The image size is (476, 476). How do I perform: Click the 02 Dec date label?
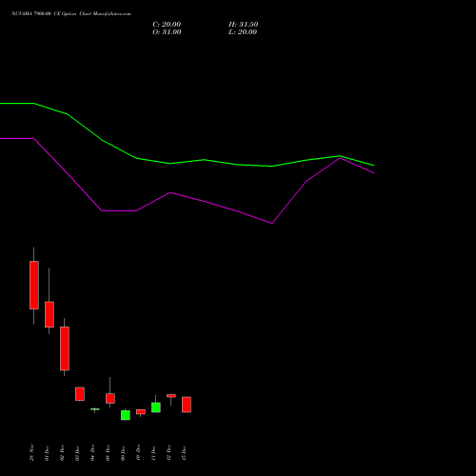coord(62,453)
